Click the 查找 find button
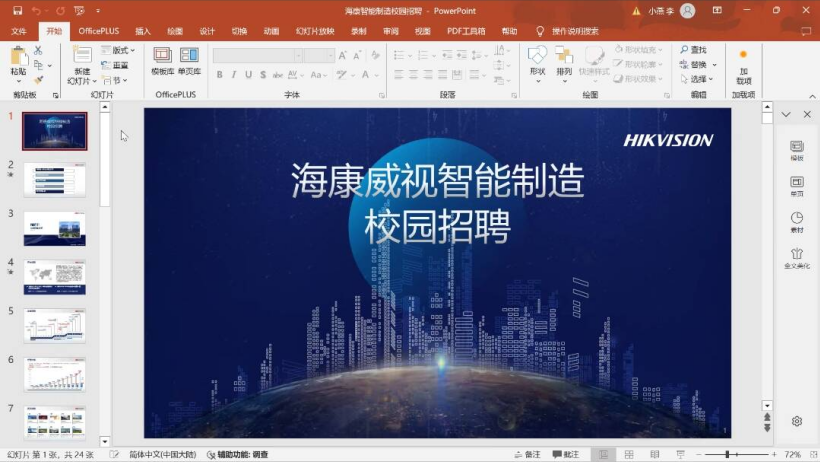Screen dimensions: 820x462 [693, 49]
